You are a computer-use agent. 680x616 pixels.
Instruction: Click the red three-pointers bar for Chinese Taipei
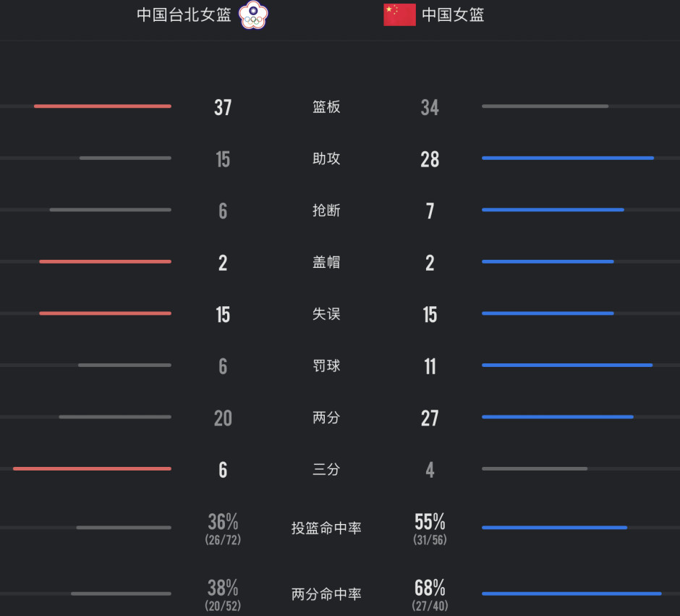[93, 468]
